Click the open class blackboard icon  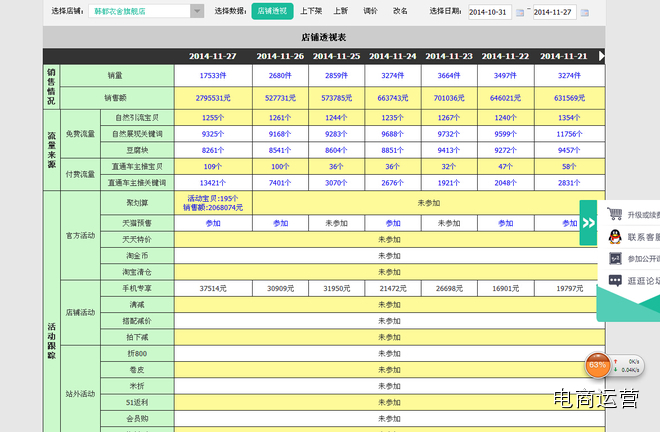pos(615,258)
